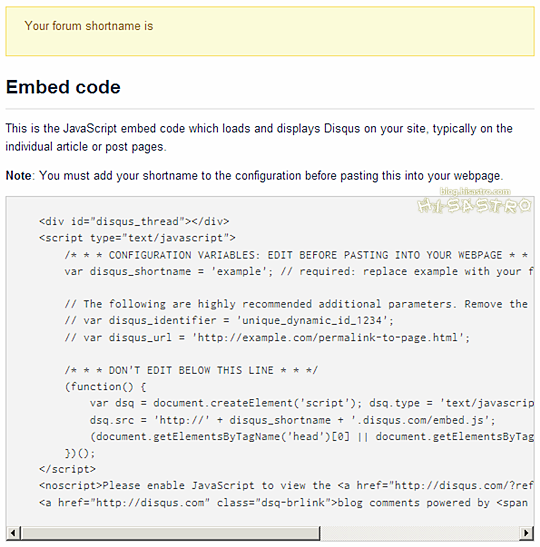Click the blog.hisastro.com watermark text

[475, 192]
